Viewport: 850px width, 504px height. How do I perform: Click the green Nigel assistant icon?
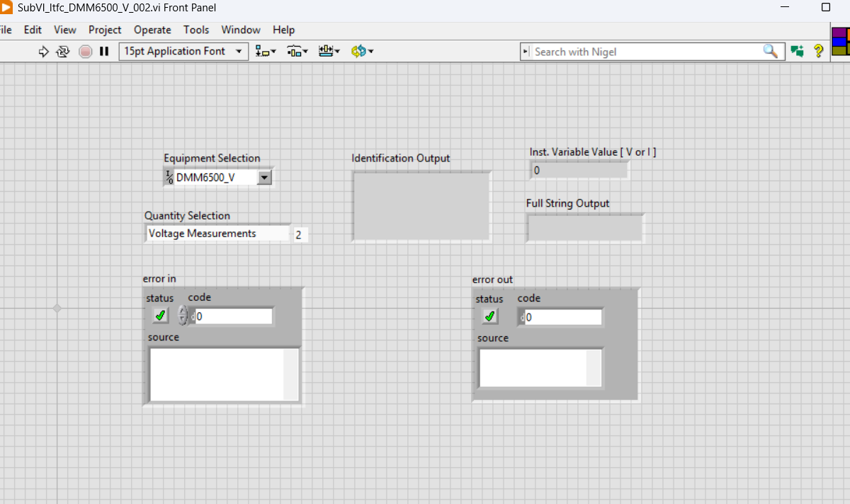click(x=798, y=51)
